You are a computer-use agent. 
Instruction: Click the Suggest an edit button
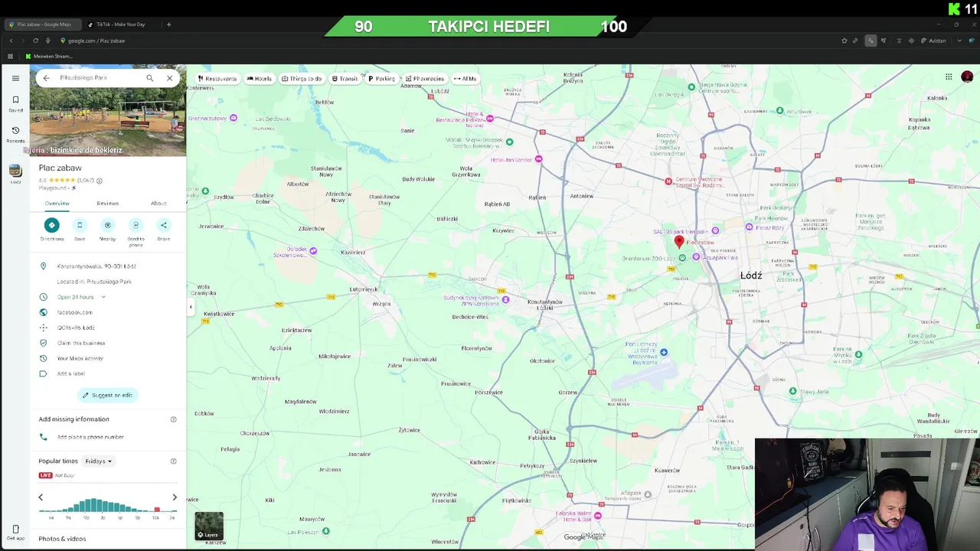coord(108,395)
